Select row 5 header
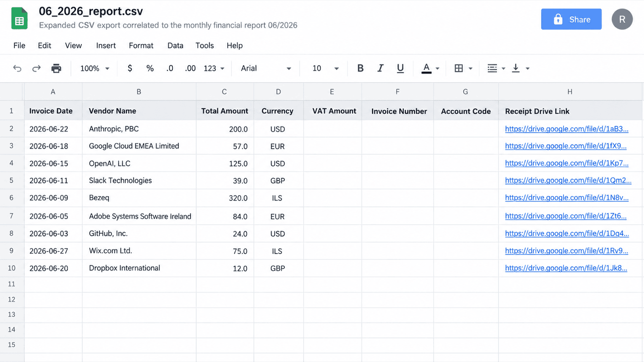 click(11, 181)
